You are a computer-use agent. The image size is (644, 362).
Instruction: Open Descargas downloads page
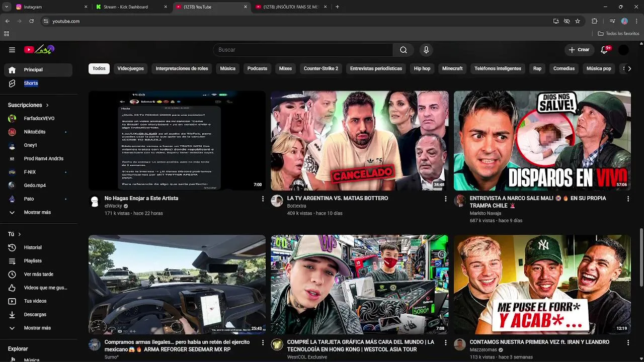pyautogui.click(x=38, y=315)
